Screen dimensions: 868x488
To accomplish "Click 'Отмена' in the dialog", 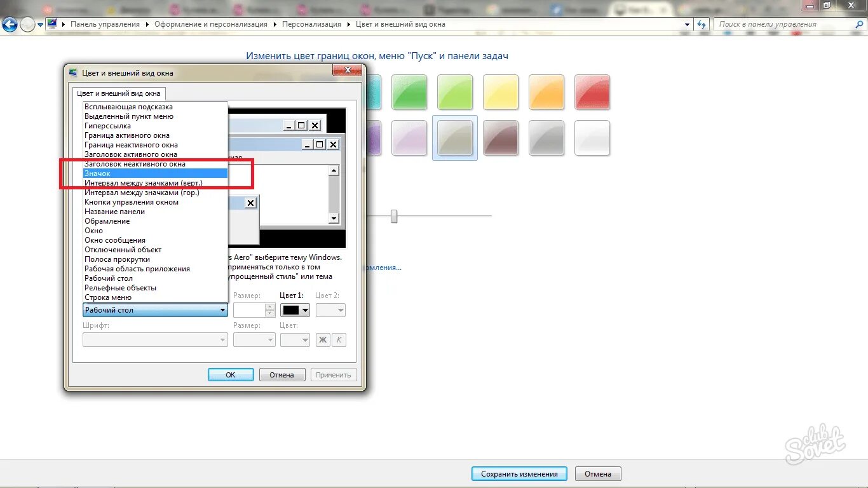I will 282,375.
